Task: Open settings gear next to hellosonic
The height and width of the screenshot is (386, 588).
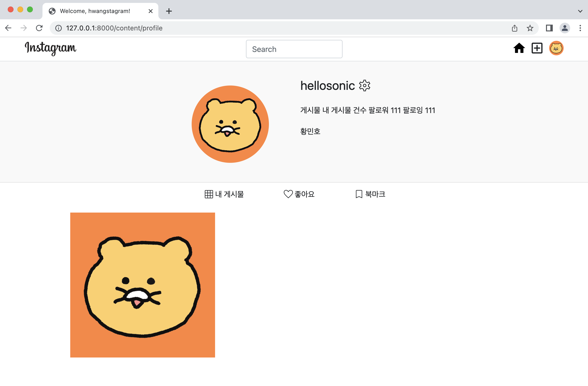Action: [x=364, y=86]
